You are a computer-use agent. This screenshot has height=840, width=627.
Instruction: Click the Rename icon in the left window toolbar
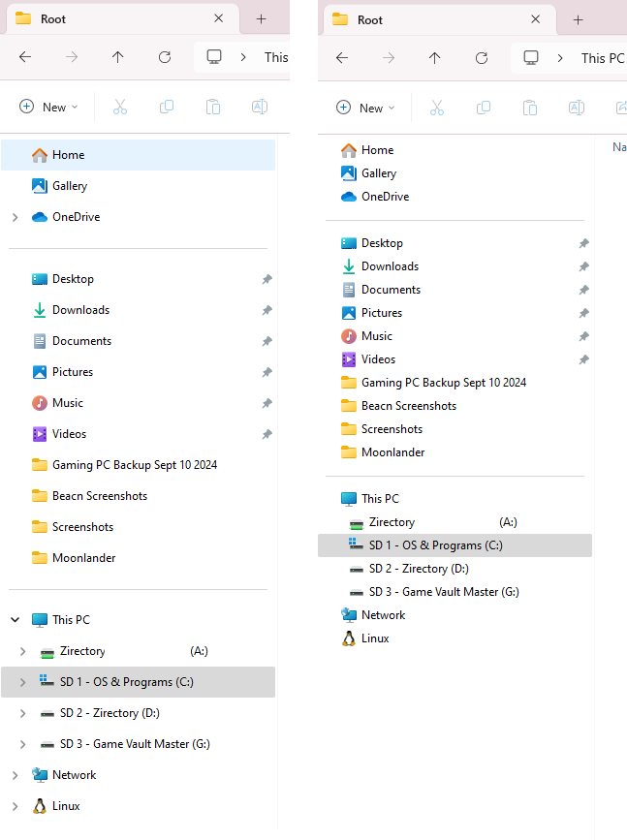click(260, 108)
